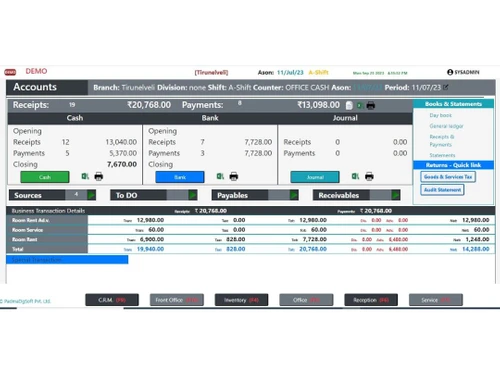Image resolution: width=500 pixels, height=375 pixels.
Task: Click the net total 14,288.00
Action: [x=476, y=249]
